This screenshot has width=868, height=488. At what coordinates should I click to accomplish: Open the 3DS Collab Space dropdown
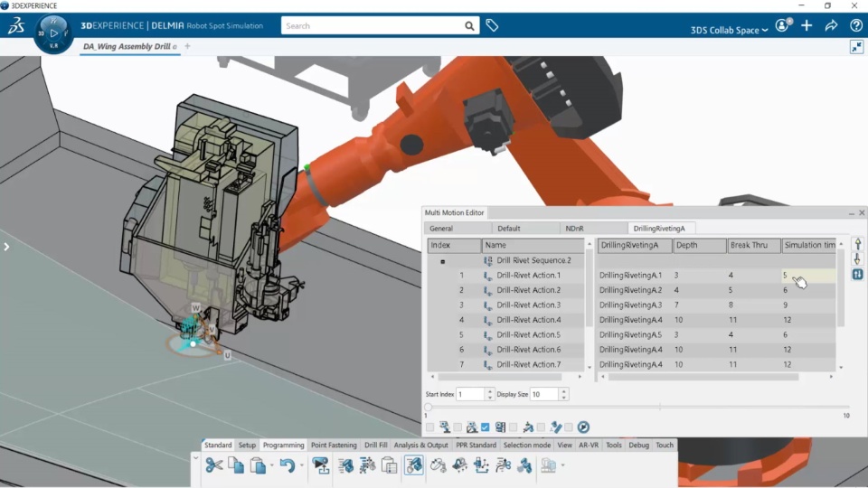[729, 30]
